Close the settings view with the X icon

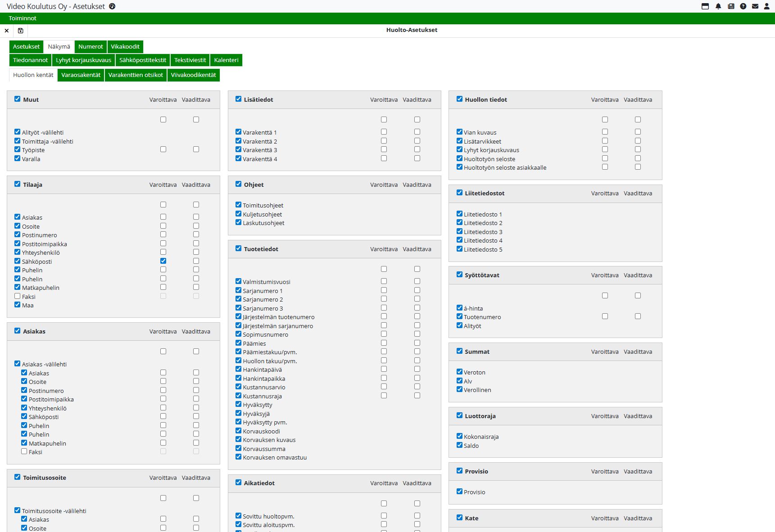click(x=6, y=31)
